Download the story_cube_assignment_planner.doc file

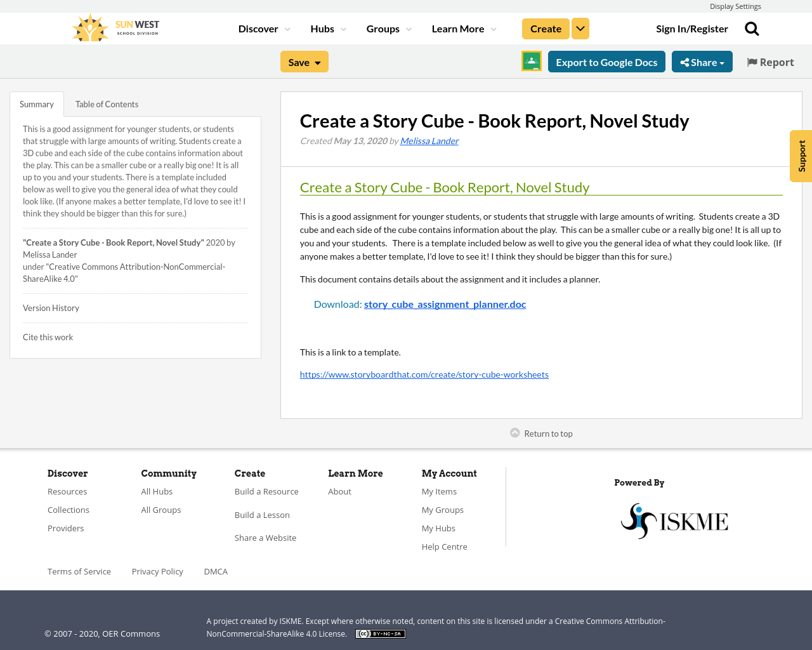445,303
